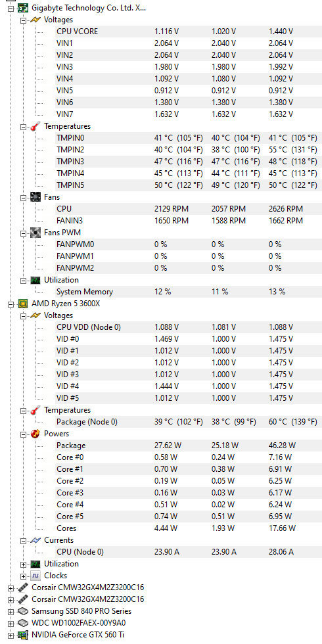This screenshot has width=322, height=644.
Task: Expand the Clocks node
Action: 24,576
